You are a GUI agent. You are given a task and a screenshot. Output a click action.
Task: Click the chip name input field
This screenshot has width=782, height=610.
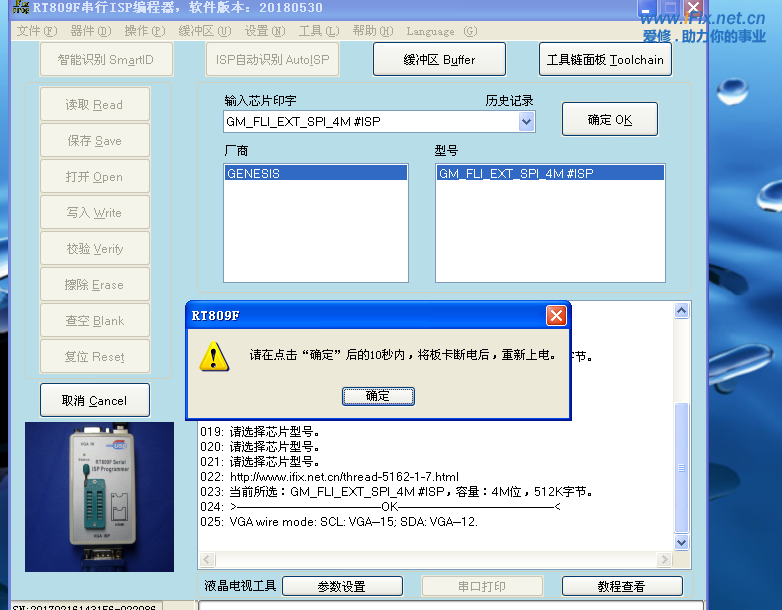pos(370,122)
